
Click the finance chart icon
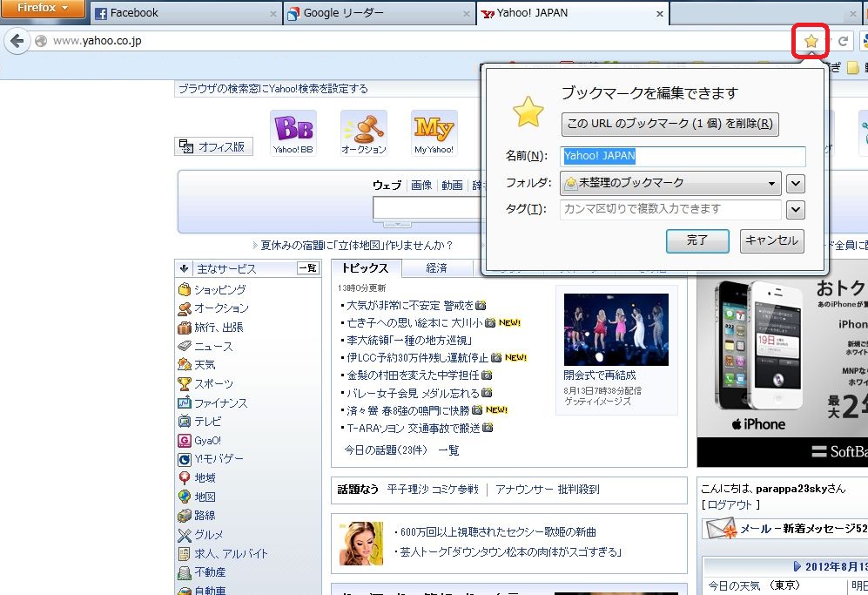[x=185, y=402]
